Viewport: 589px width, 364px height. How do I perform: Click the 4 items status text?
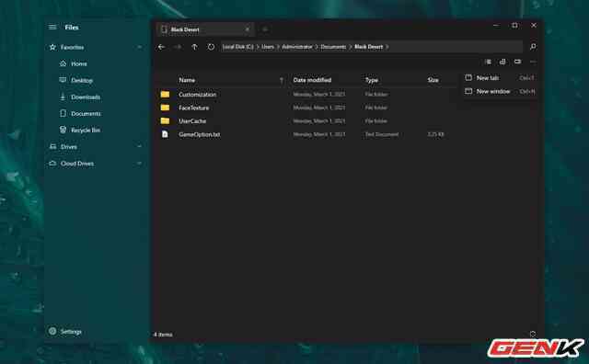[163, 335]
